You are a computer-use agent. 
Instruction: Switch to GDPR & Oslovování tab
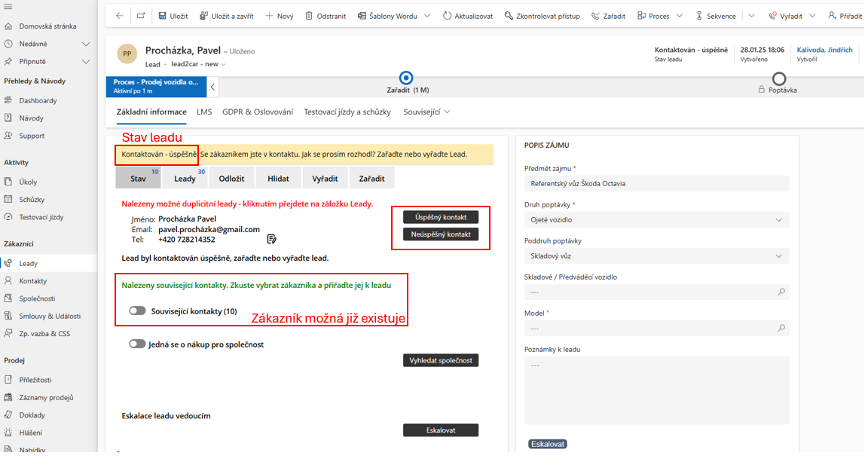258,112
